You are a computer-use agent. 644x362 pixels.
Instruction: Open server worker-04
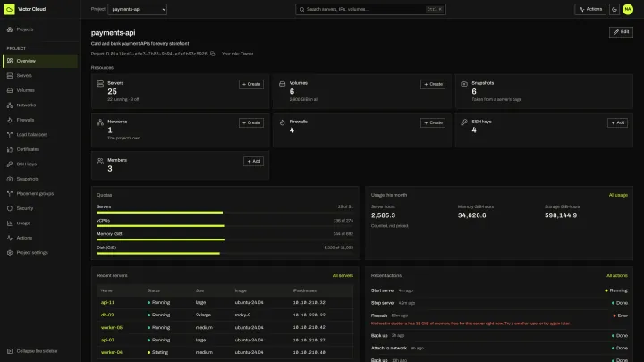point(112,352)
